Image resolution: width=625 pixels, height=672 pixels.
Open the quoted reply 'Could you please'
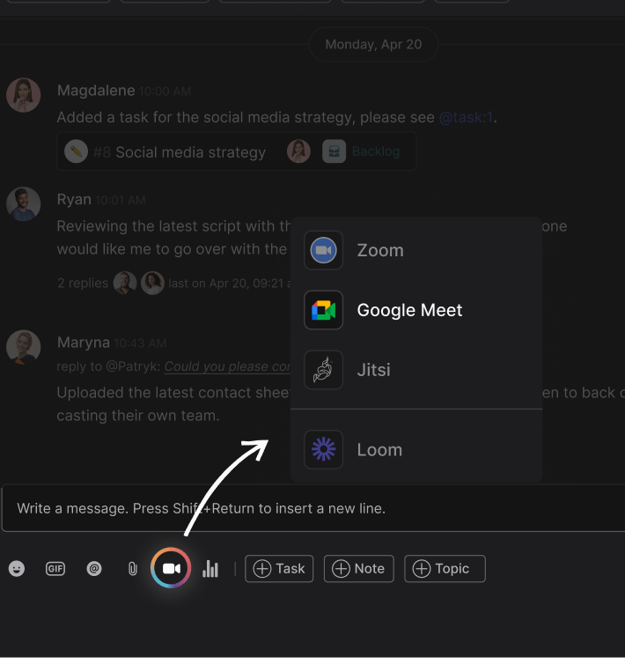227,366
